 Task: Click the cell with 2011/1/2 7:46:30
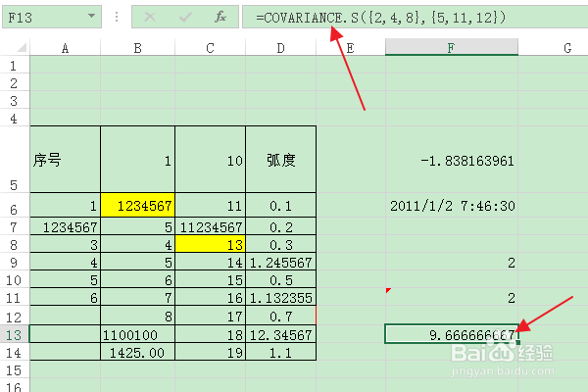(x=452, y=205)
